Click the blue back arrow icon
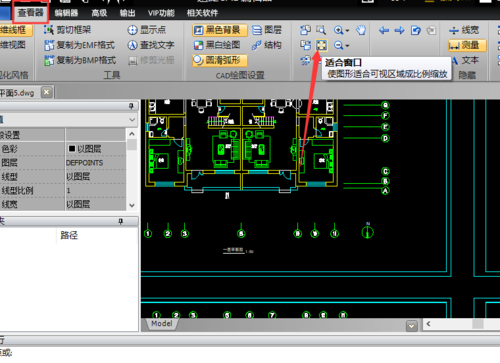 click(x=384, y=31)
